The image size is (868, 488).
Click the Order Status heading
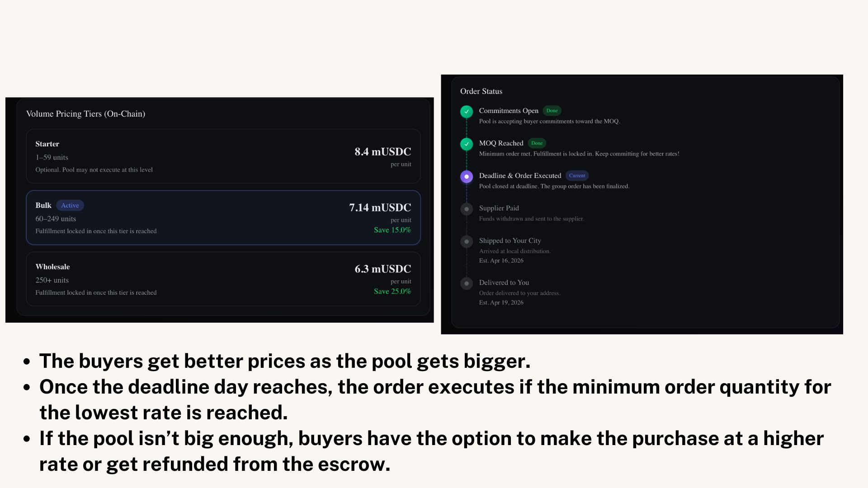pyautogui.click(x=481, y=91)
